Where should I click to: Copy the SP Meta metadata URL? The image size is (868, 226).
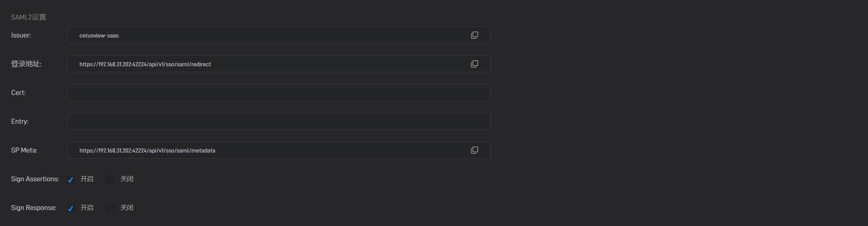pyautogui.click(x=474, y=150)
